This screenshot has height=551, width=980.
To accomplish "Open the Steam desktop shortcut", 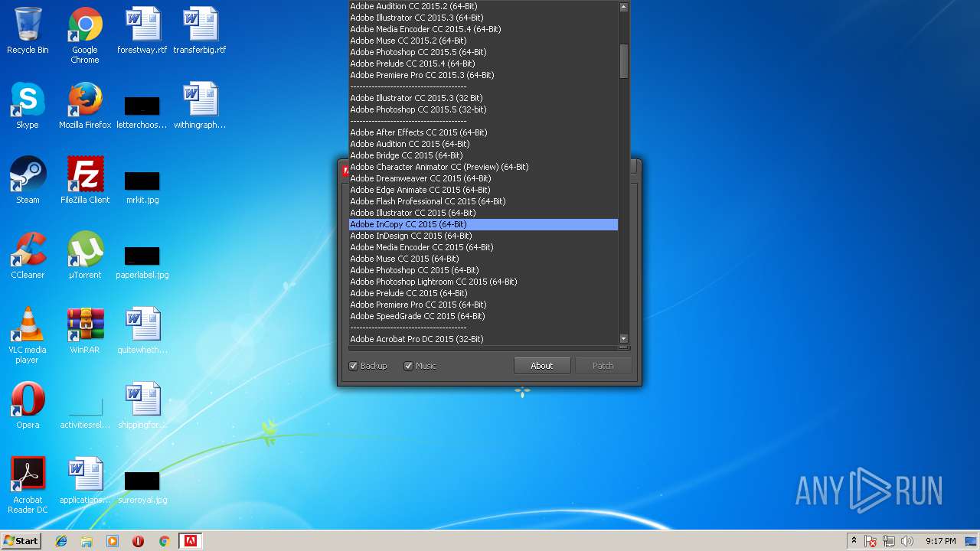I will [28, 181].
